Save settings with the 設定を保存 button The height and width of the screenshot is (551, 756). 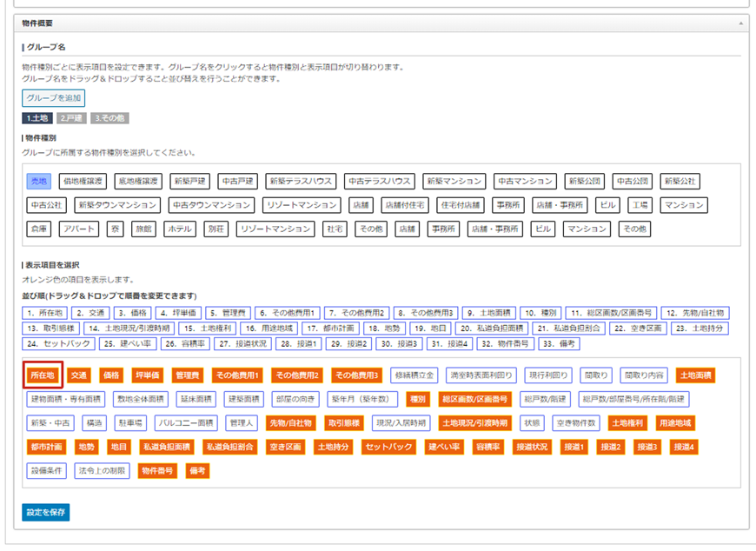coord(46,512)
